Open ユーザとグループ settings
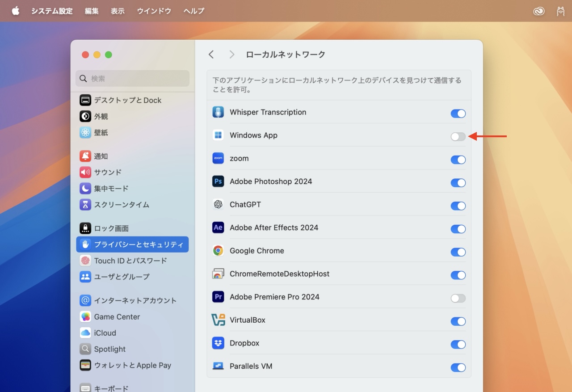Screen dimensions: 572x392 point(132,277)
